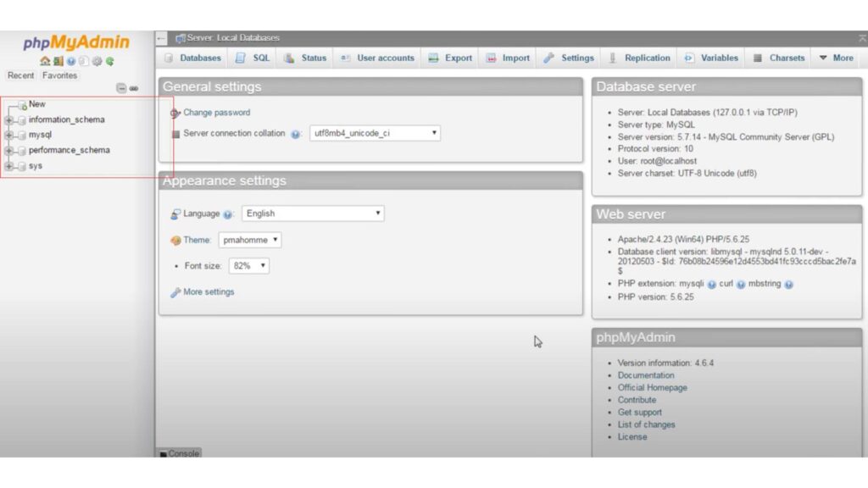The height and width of the screenshot is (488, 868).
Task: Expand the mysql database tree node
Action: tap(8, 135)
